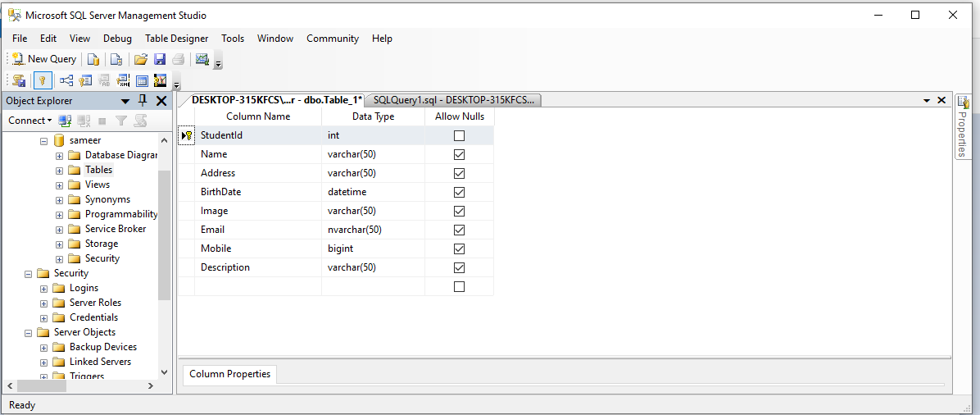Select the Storage folder in tree

pyautogui.click(x=102, y=244)
